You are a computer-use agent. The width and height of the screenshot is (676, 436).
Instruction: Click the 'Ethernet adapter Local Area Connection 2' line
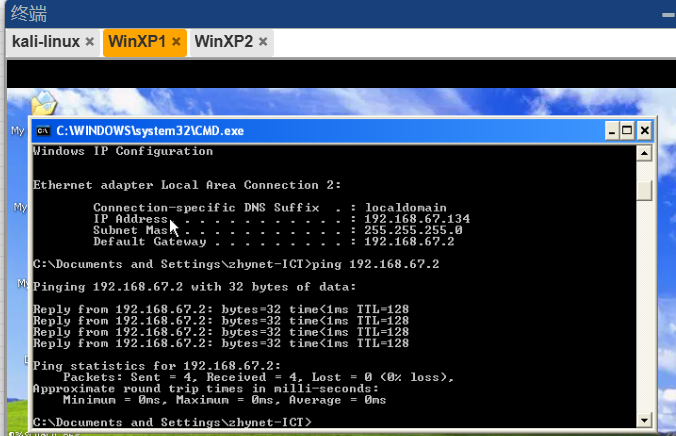[x=187, y=185]
